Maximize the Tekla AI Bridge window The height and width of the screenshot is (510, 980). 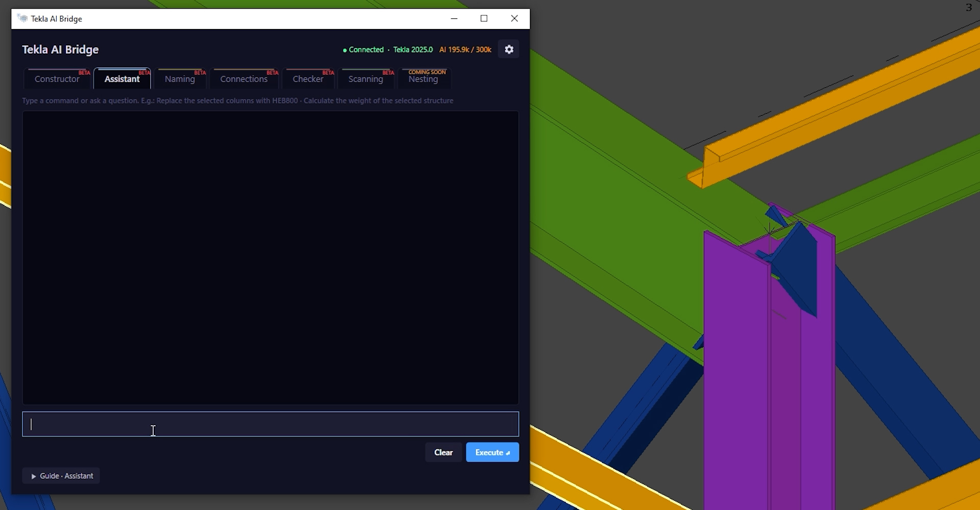click(484, 18)
